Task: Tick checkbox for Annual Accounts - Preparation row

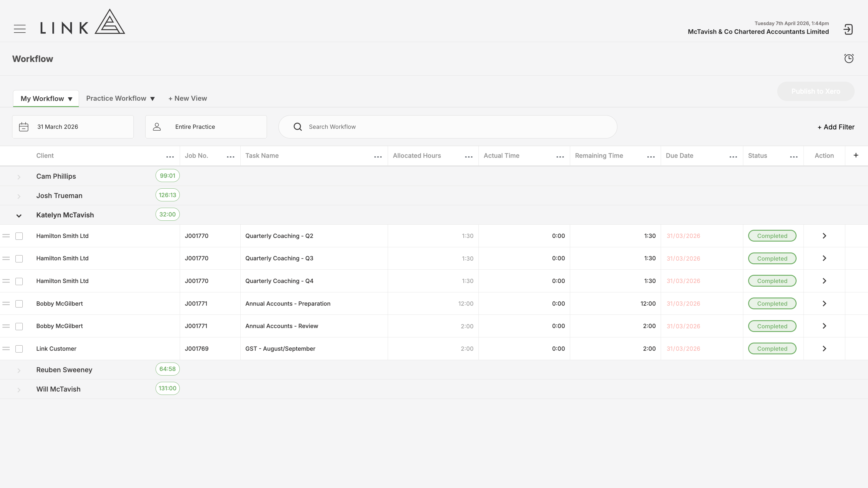Action: pyautogui.click(x=19, y=304)
